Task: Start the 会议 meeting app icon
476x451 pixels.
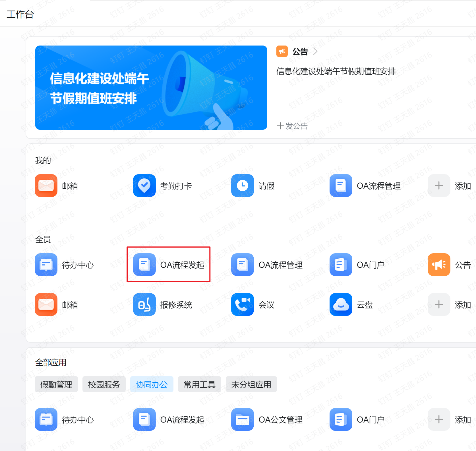Action: (242, 304)
